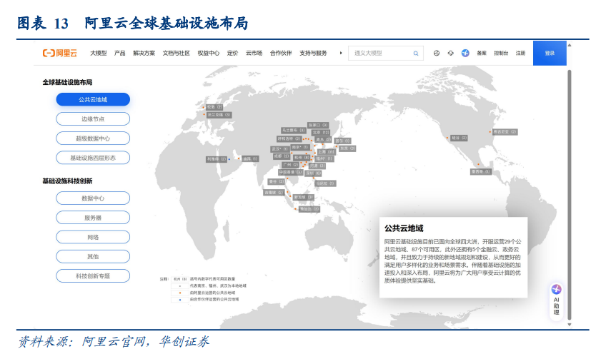Click the 首尔 map label
Viewport: 601px width, 364px height.
pyautogui.click(x=342, y=141)
